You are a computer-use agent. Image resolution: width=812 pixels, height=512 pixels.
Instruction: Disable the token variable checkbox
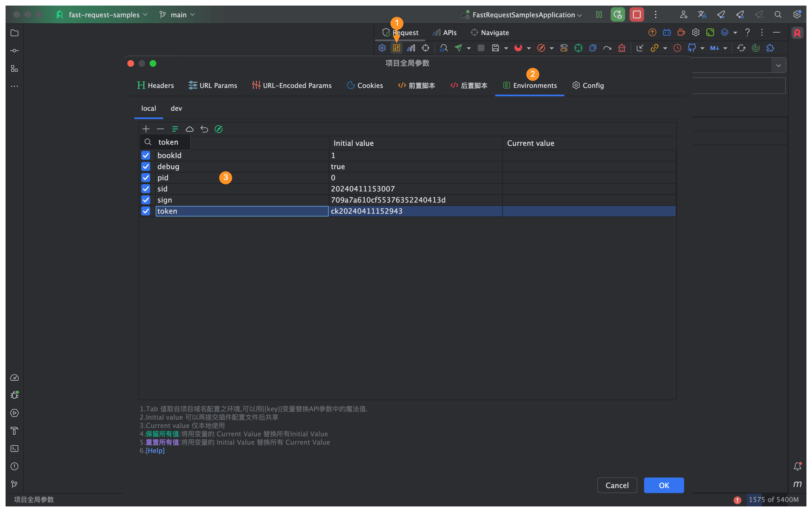[146, 211]
